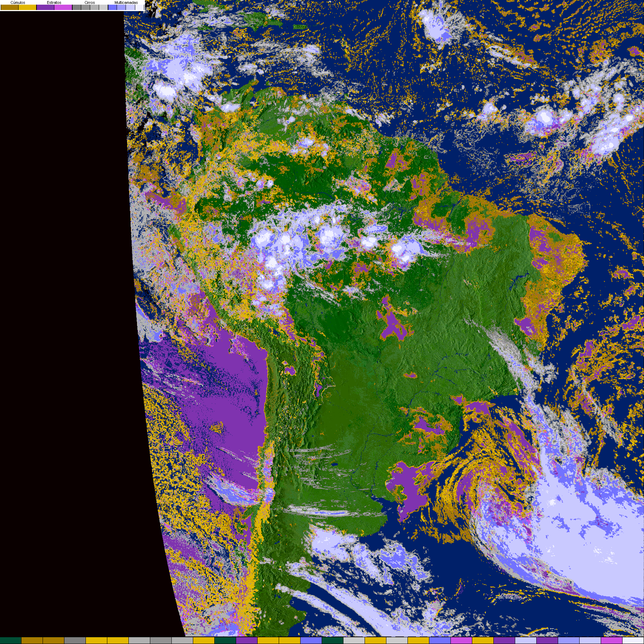Click the white cell in bottom color strip
The image size is (644, 644).
[633, 640]
